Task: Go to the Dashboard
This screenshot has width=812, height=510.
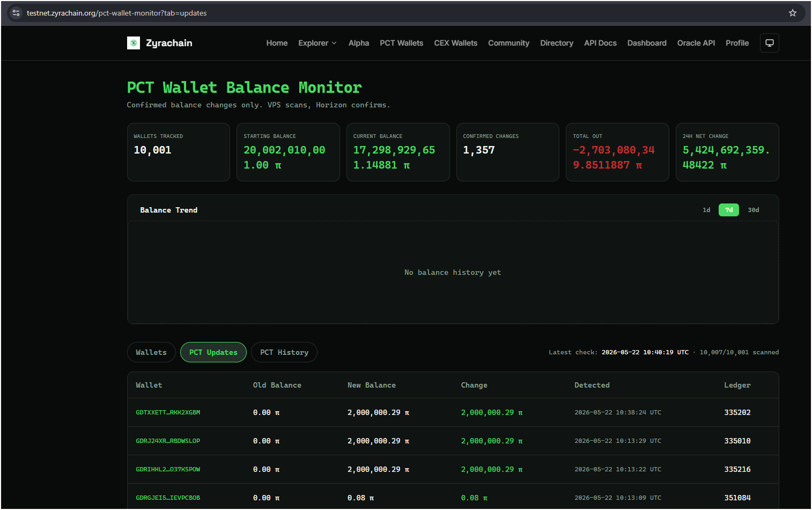Action: 647,43
